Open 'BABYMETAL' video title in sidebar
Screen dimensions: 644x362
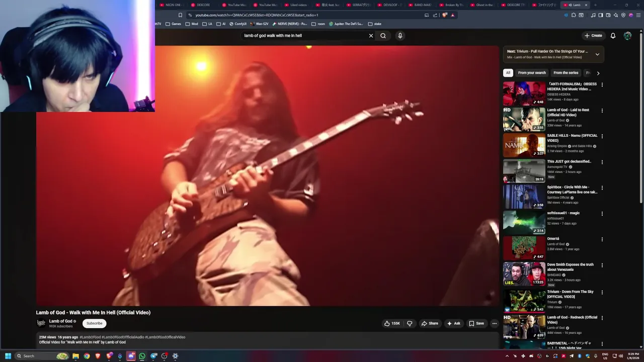(569, 345)
